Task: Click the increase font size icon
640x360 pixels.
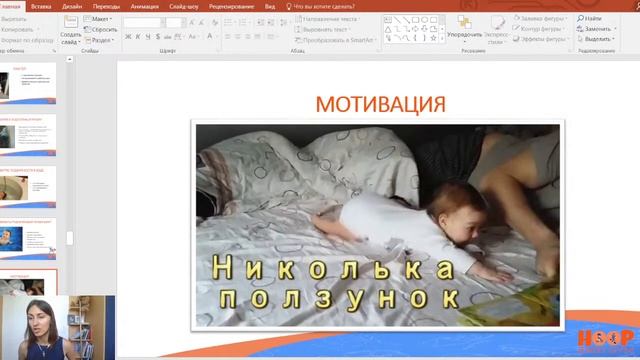Action: pyautogui.click(x=191, y=23)
